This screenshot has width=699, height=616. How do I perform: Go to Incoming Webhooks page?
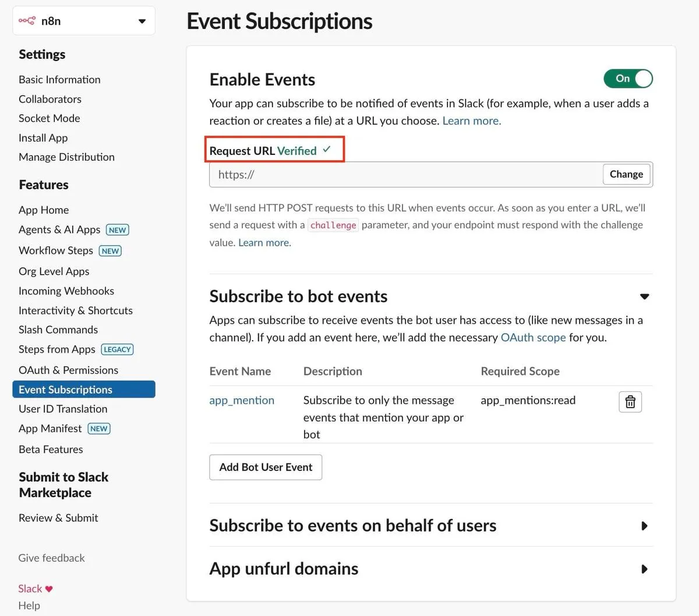tap(66, 291)
